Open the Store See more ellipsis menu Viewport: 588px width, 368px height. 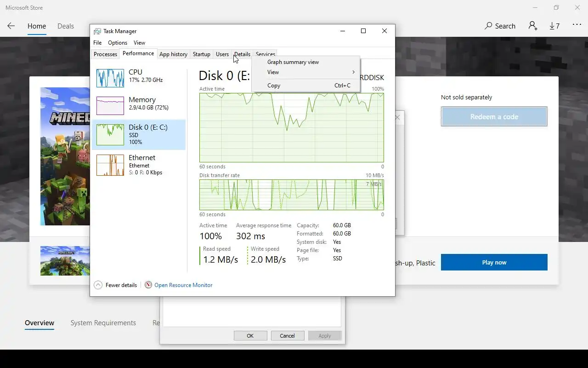coord(577,25)
